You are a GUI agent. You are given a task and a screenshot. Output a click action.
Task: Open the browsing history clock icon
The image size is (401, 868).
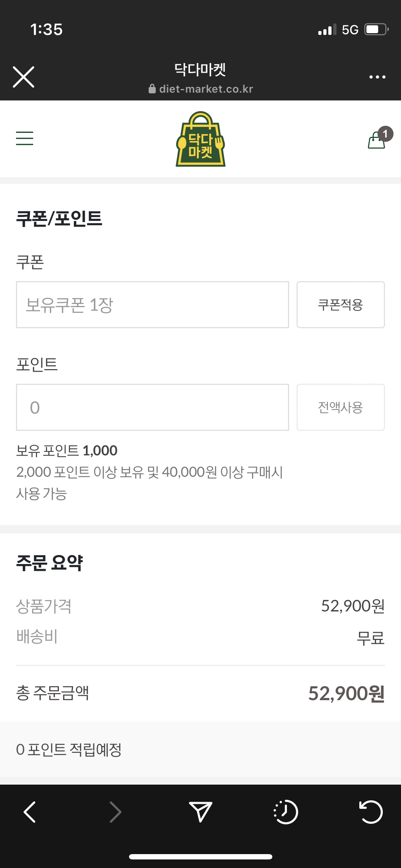pyautogui.click(x=286, y=812)
